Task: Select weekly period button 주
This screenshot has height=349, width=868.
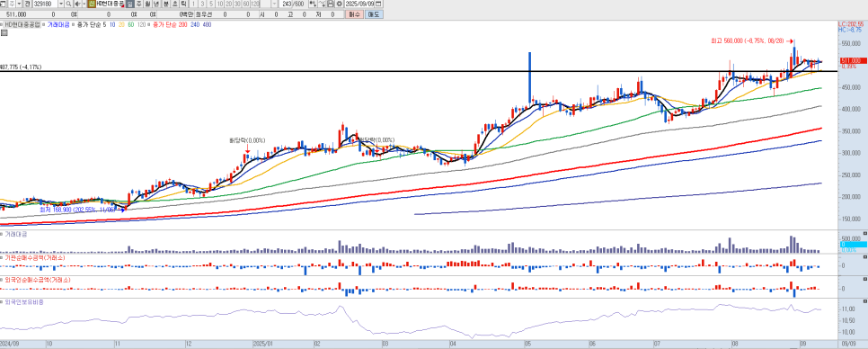Action: pyautogui.click(x=139, y=4)
